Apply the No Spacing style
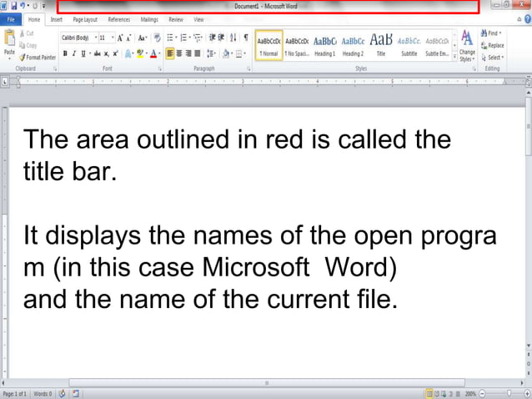532x399 pixels. (x=297, y=46)
